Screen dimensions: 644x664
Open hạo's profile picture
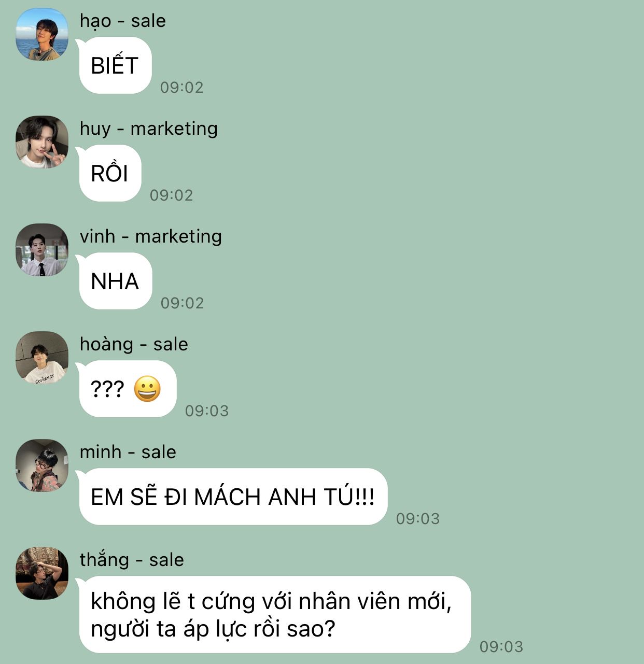(42, 34)
